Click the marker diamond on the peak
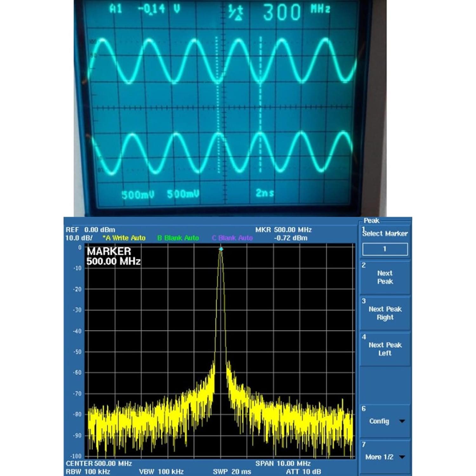 [220, 250]
